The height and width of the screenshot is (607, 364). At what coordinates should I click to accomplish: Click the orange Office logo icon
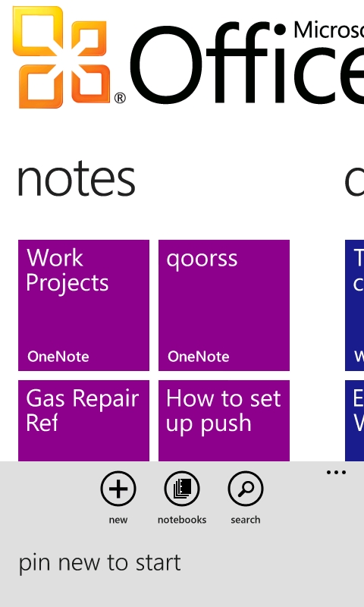(x=61, y=57)
